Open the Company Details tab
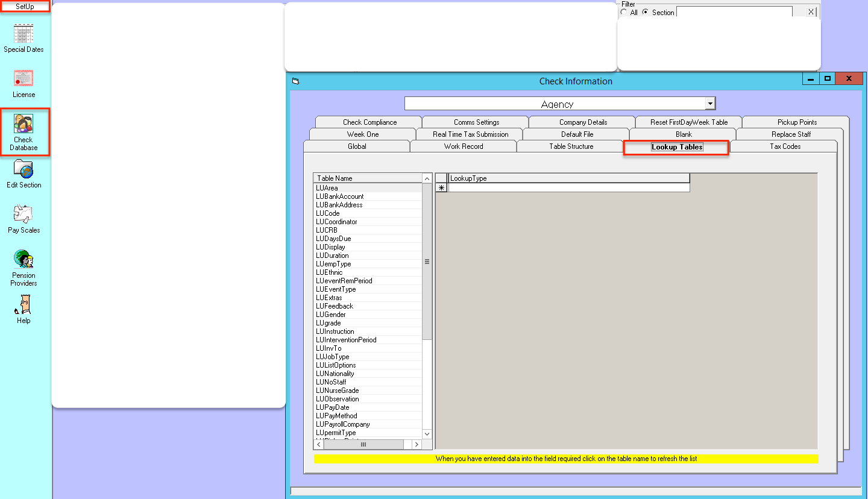 point(583,122)
